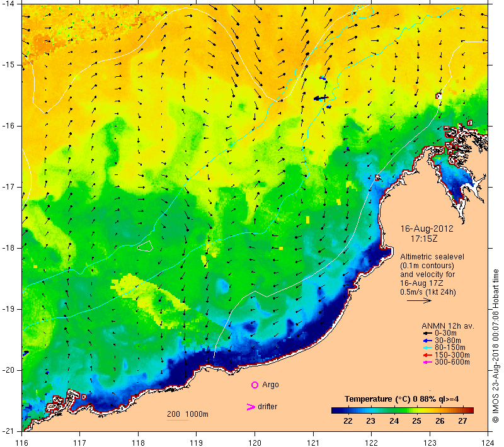Click the '-16' latitude axis label
504x447 pixels.
tap(8, 126)
